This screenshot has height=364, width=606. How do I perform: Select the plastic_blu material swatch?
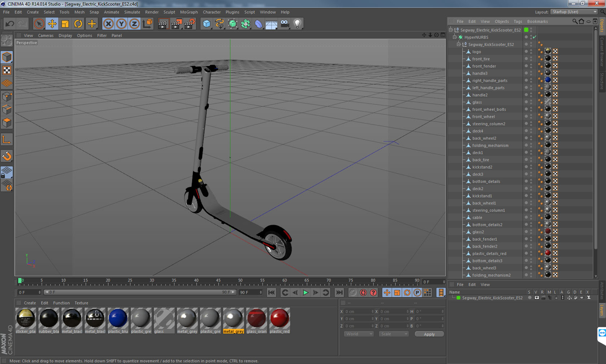[x=118, y=318]
